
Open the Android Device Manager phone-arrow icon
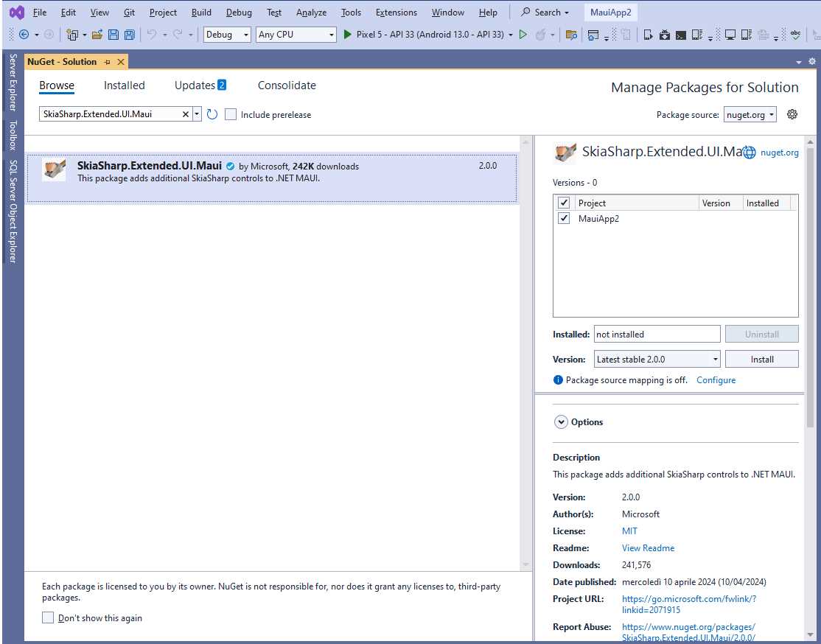click(648, 35)
